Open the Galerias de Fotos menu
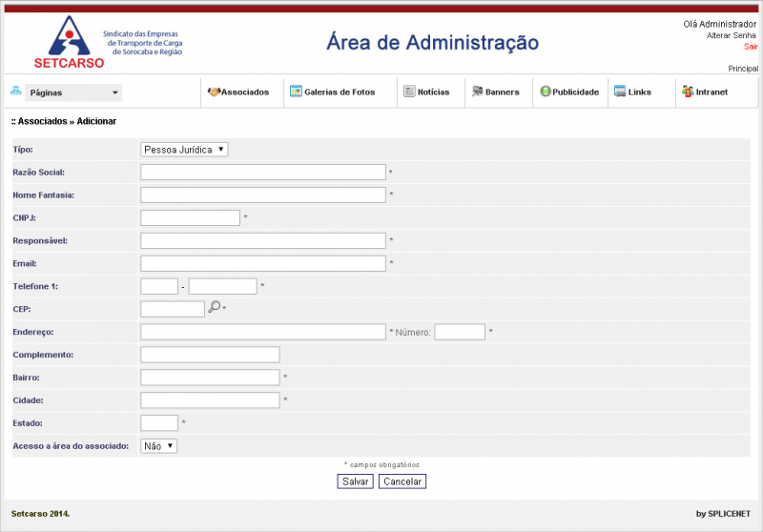Image resolution: width=763 pixels, height=532 pixels. (x=340, y=92)
